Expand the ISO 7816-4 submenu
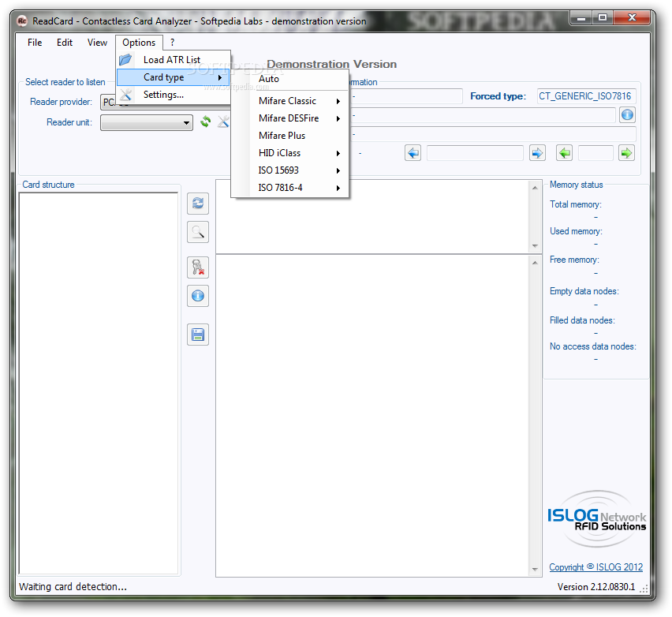The image size is (672, 617). tap(289, 187)
